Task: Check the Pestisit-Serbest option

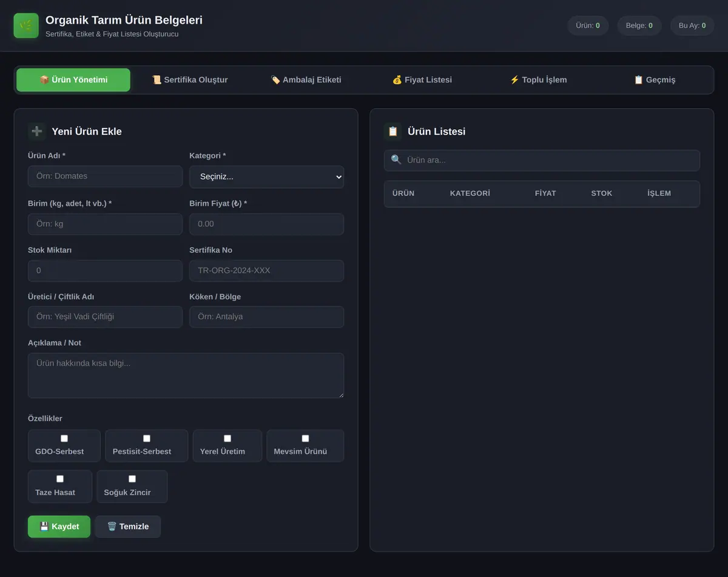Action: [x=147, y=438]
